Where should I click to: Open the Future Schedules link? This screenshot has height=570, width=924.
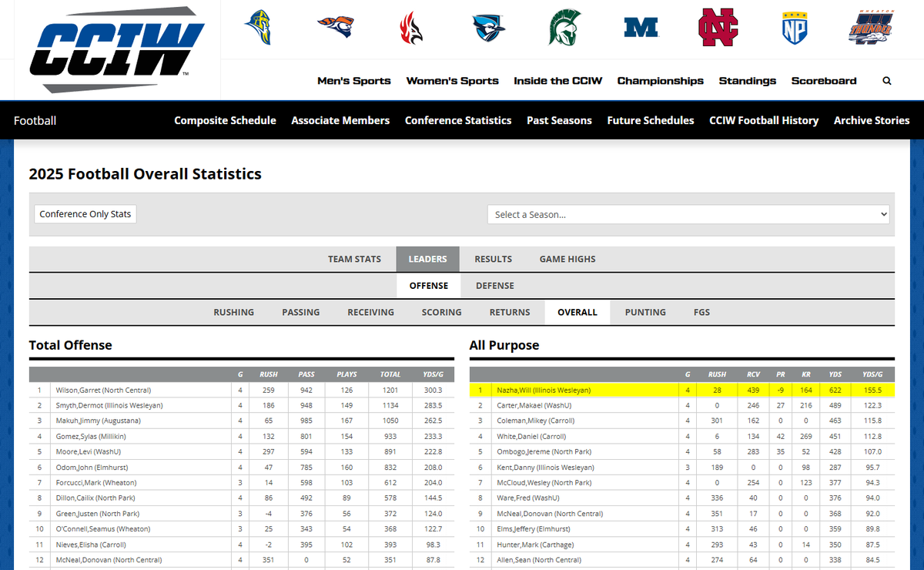pos(651,120)
